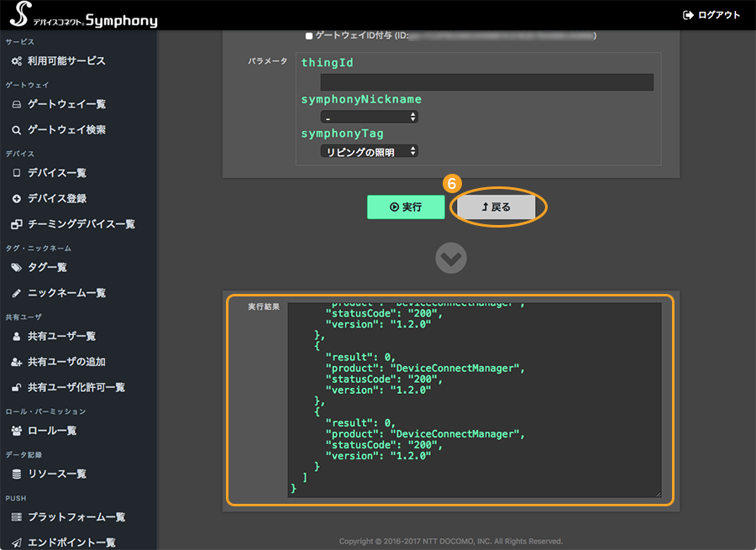
Task: Open ロール一覧 in the sidebar
Action: tap(51, 431)
